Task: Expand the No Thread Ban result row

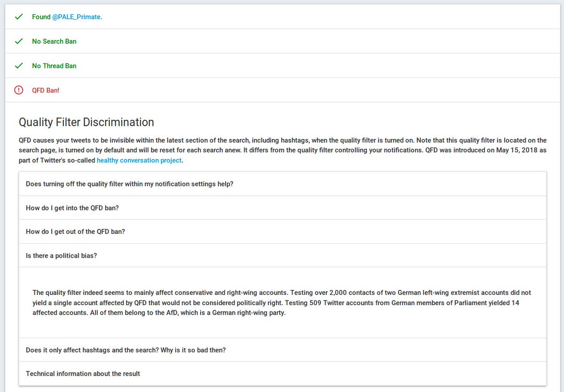Action: tap(282, 66)
